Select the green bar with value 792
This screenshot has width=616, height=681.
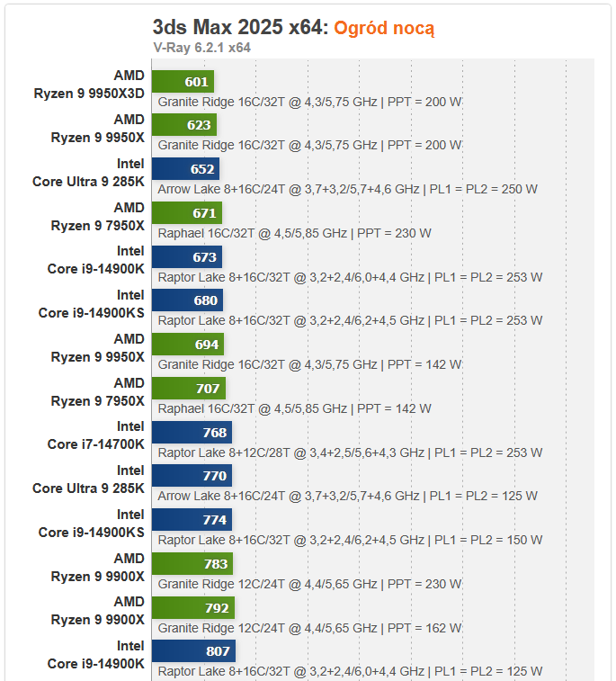(x=194, y=608)
